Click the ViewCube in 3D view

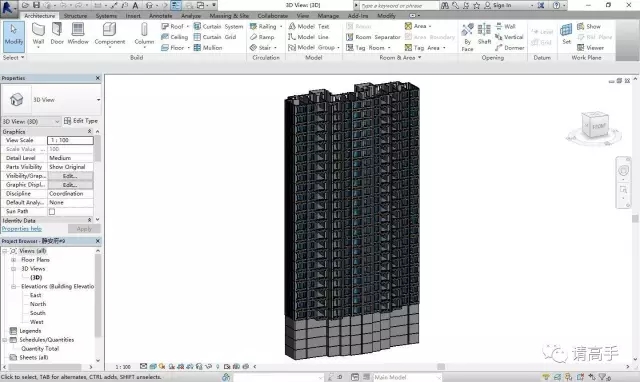coord(595,127)
